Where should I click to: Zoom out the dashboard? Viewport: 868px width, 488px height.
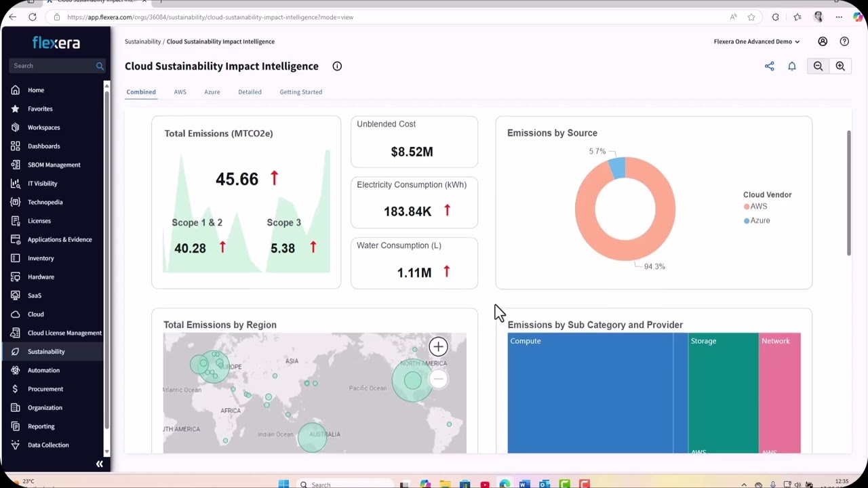tap(818, 66)
